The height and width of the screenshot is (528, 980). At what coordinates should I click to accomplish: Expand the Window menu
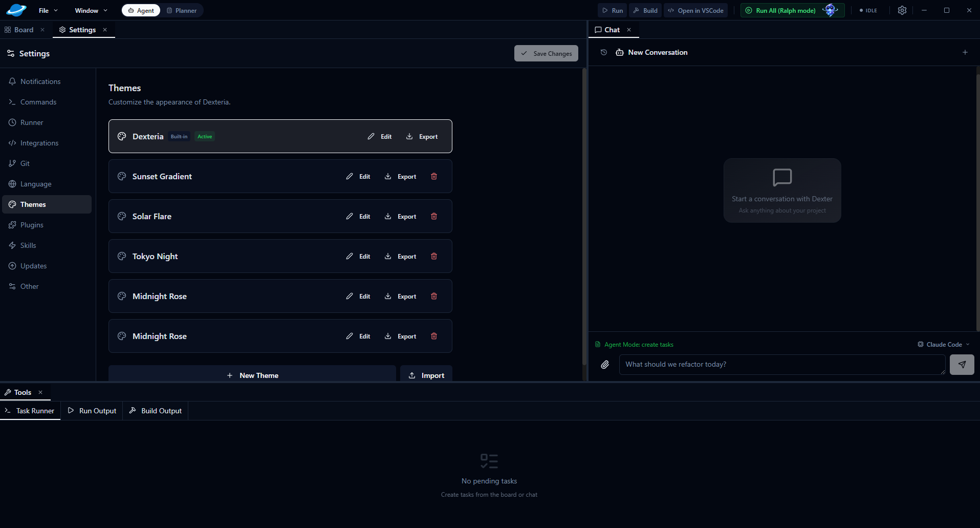pyautogui.click(x=90, y=10)
